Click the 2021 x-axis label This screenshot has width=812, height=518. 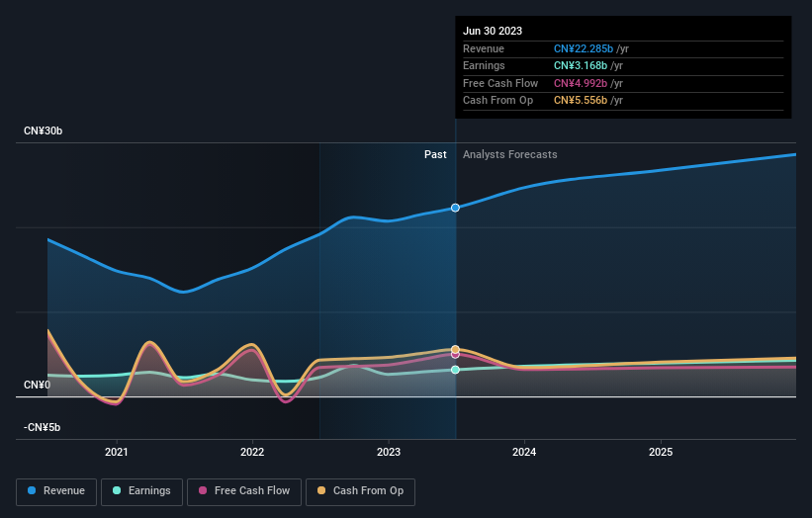(x=117, y=452)
